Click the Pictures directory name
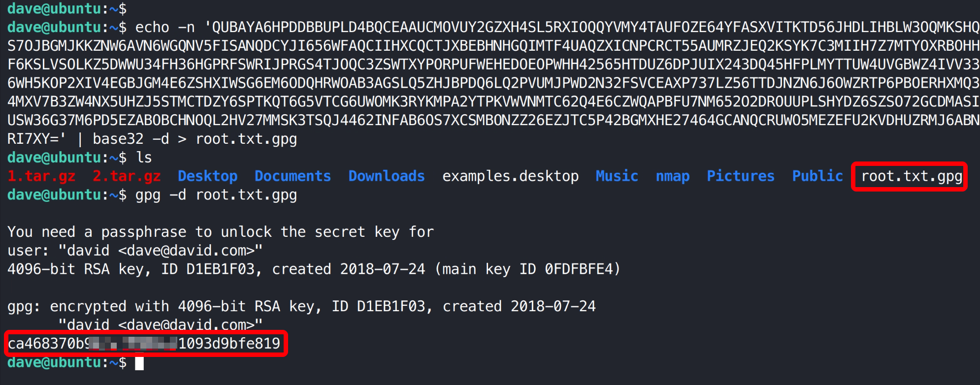Viewport: 980px width, 385px height. coord(740,176)
